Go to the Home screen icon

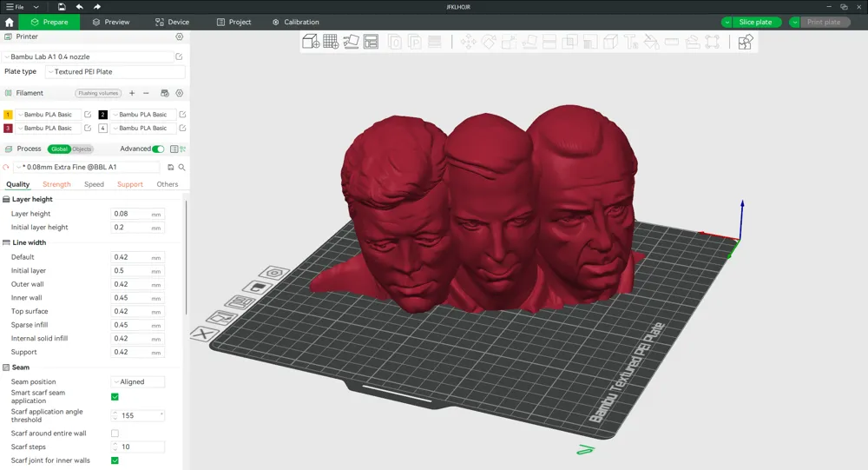click(10, 23)
